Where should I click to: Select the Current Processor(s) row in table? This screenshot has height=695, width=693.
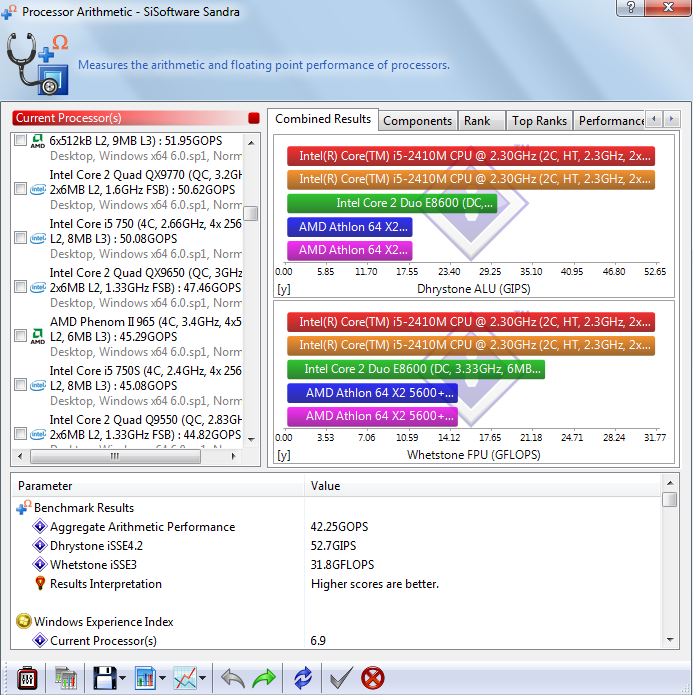click(336, 640)
